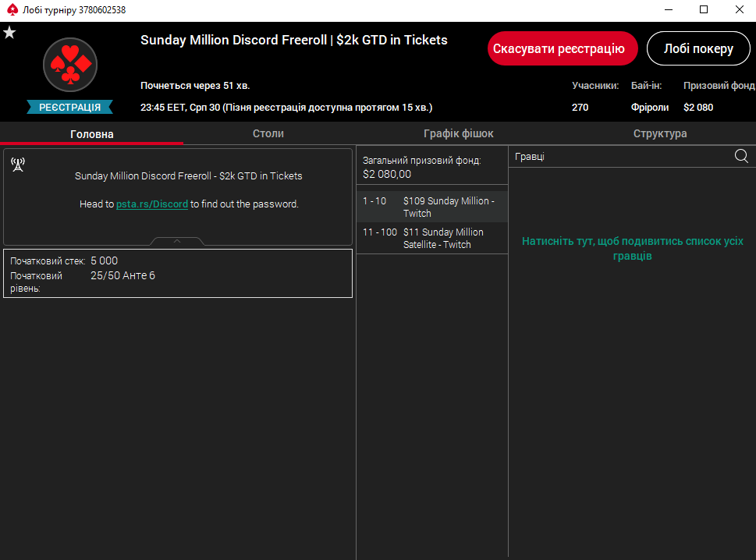756x560 pixels.
Task: Click the header prize fund $2 080
Action: click(698, 108)
